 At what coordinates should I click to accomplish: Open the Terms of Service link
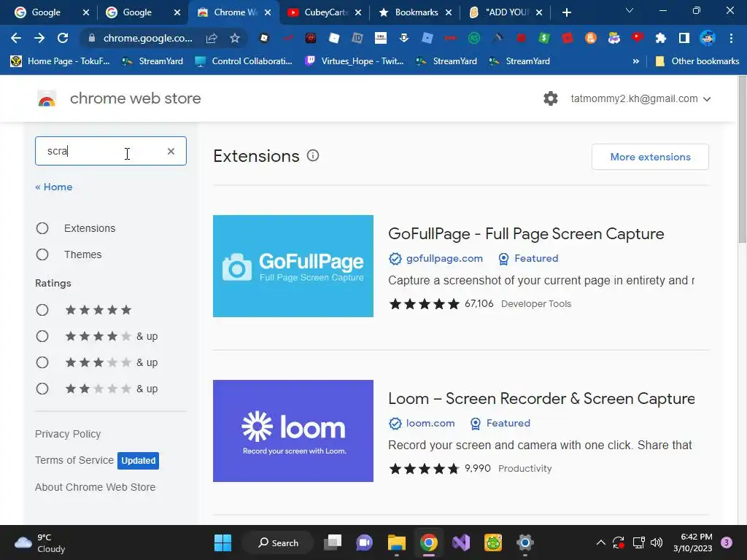(74, 461)
